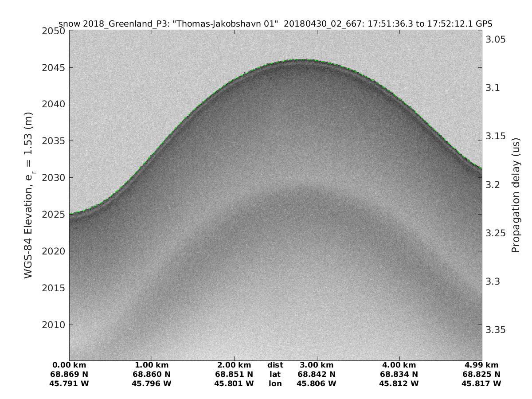The width and height of the screenshot is (532, 399).
Task: Click the 4.99 km distance label
Action: coord(481,365)
